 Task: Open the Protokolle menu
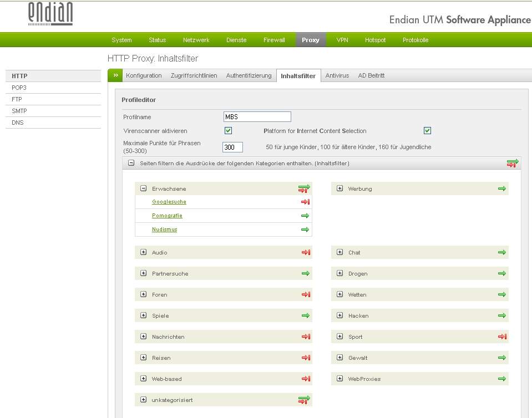coord(416,40)
